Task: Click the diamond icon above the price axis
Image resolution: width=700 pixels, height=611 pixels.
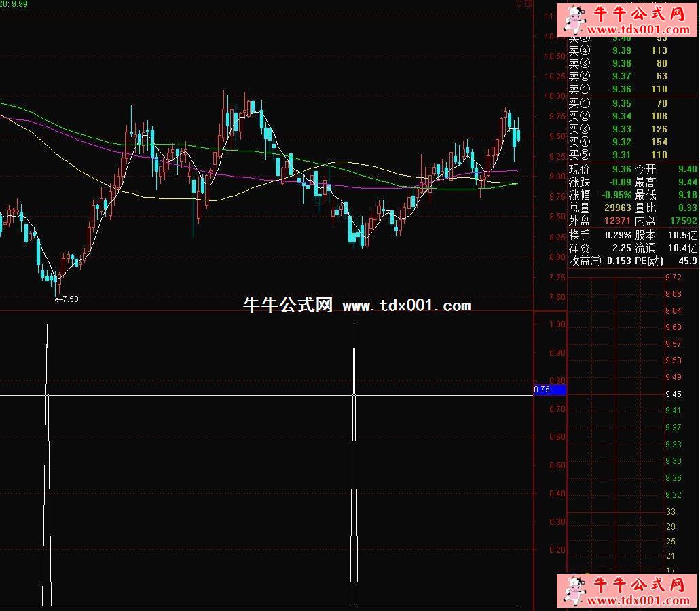Action: (519, 4)
